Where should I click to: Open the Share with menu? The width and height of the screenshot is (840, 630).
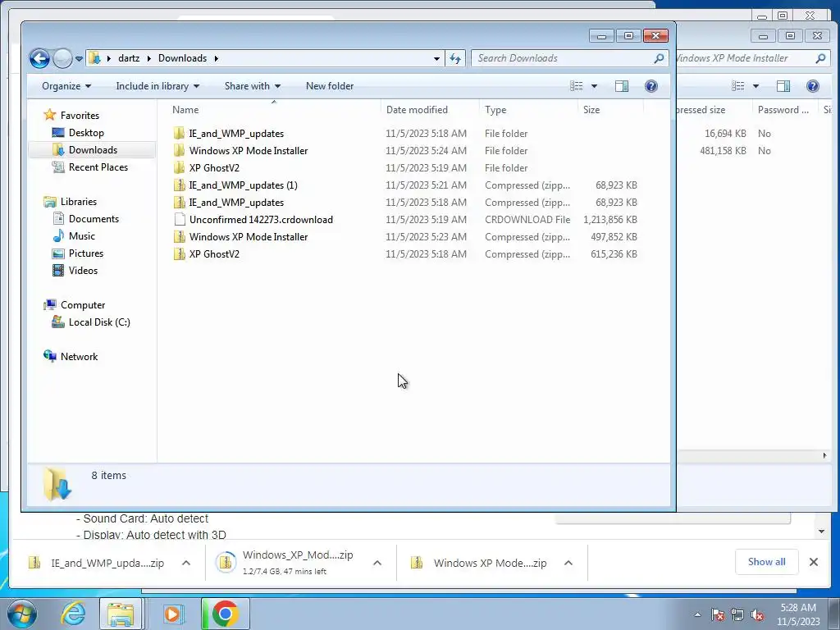pyautogui.click(x=253, y=86)
